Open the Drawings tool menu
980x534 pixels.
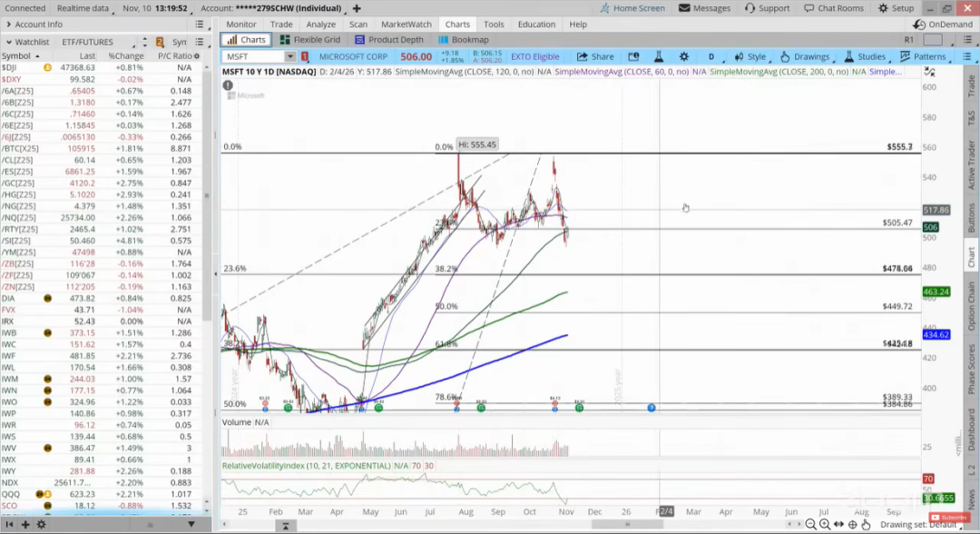point(807,56)
